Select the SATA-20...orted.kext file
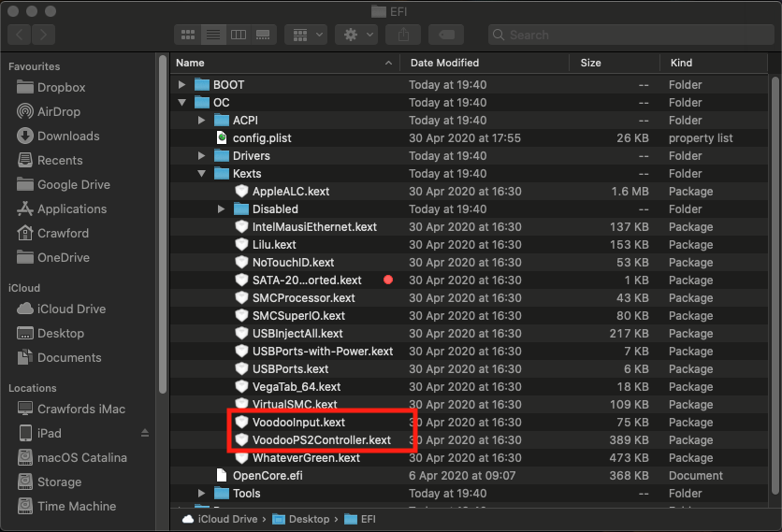 coord(469,280)
